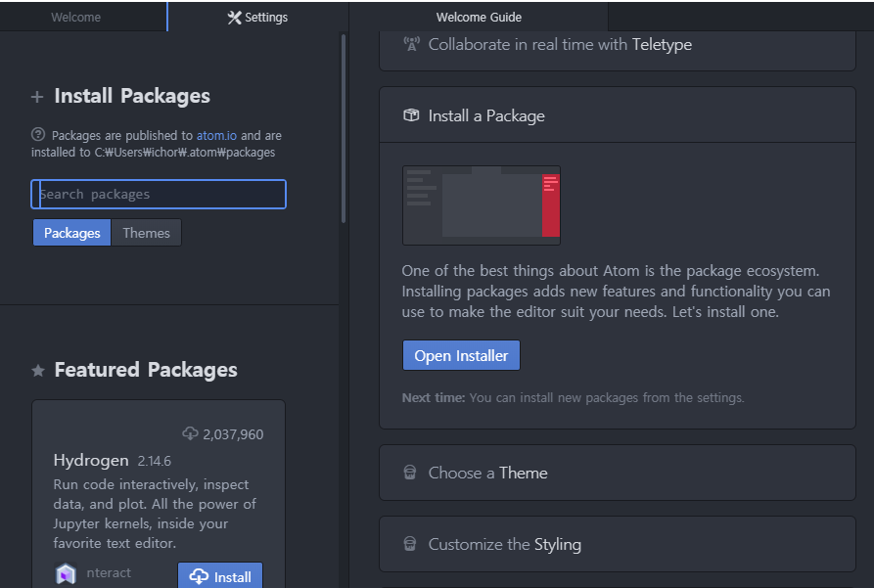Click the Open Installer button

pos(462,355)
